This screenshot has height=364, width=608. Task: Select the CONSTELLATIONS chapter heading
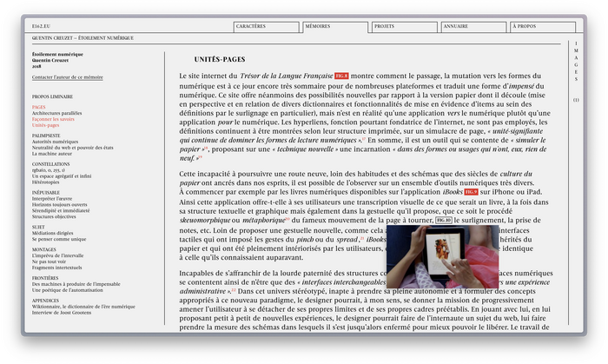(50, 164)
